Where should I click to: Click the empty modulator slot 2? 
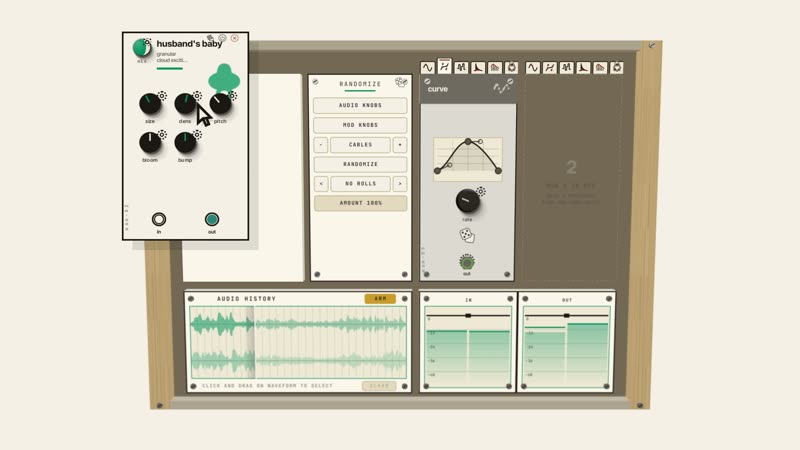click(x=571, y=179)
